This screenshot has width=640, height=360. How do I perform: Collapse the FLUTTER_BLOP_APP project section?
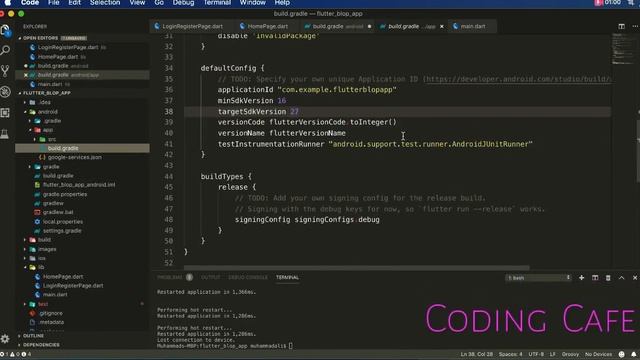pyautogui.click(x=20, y=93)
